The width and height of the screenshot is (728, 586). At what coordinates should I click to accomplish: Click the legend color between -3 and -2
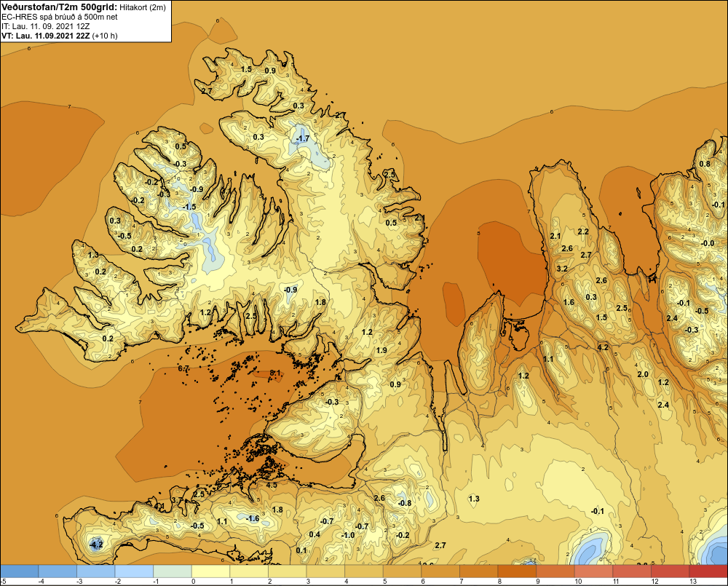pos(95,571)
